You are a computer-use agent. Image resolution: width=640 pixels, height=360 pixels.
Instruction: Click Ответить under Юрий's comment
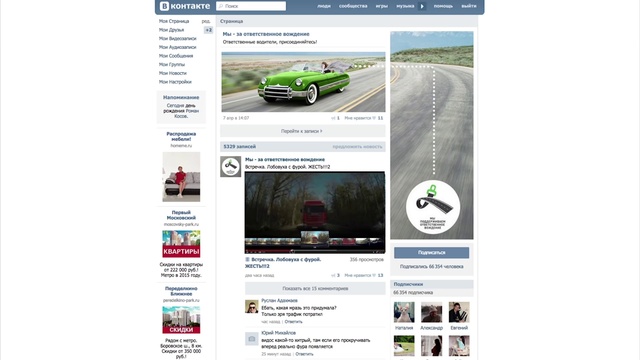coord(304,354)
